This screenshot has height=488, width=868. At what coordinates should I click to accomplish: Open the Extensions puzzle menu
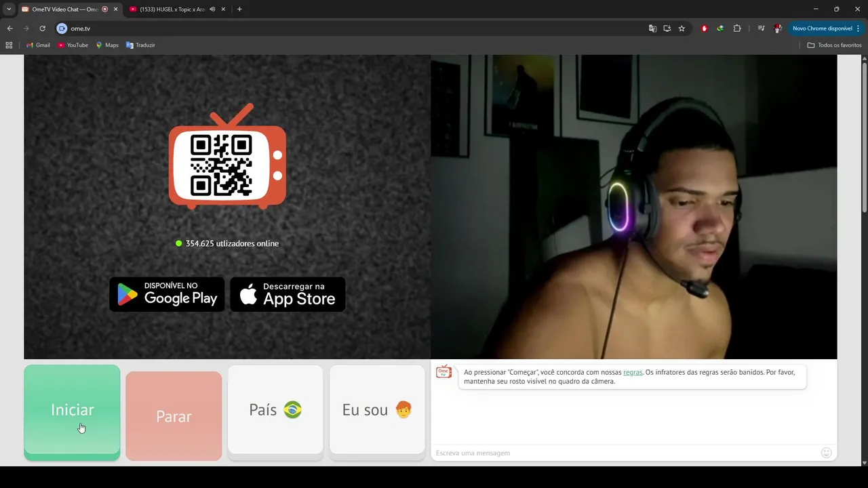(x=737, y=28)
